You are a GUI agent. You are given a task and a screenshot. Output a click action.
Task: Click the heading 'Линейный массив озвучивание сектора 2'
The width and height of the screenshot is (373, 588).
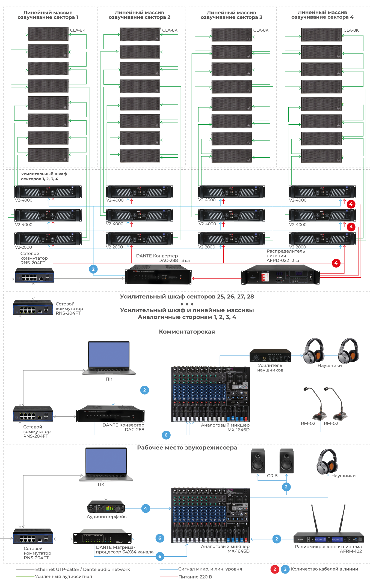(x=140, y=15)
